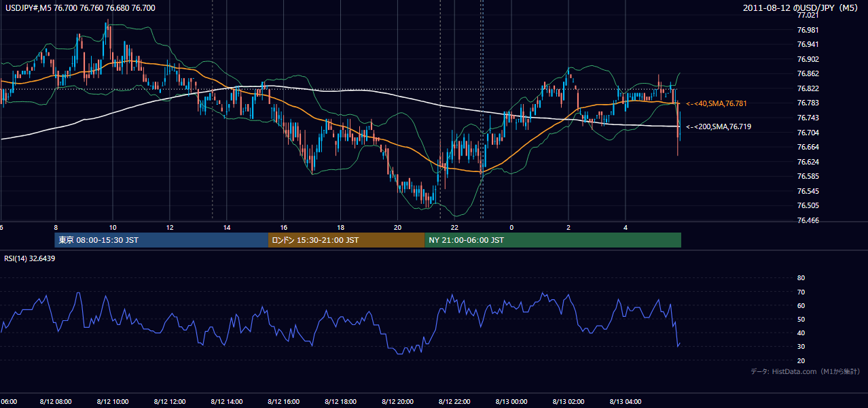This screenshot has height=408, width=868.
Task: Click the RSI 80 level label
Action: coord(801,278)
